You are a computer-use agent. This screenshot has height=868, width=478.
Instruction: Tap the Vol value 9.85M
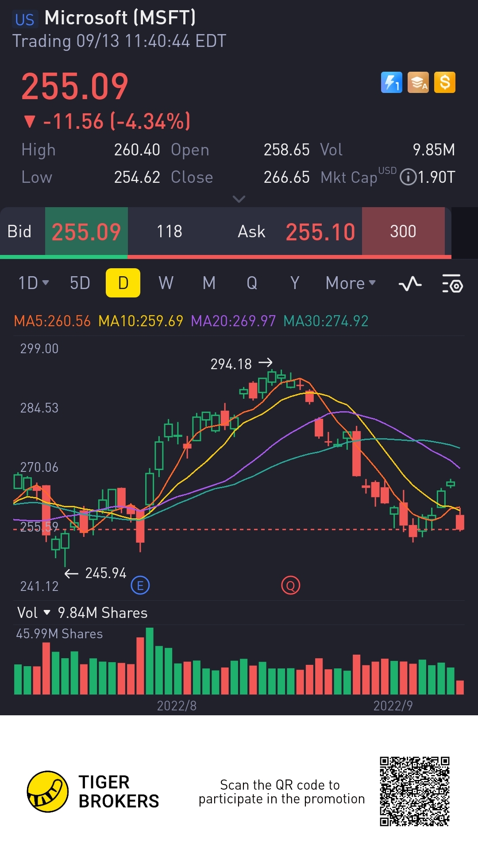point(434,150)
